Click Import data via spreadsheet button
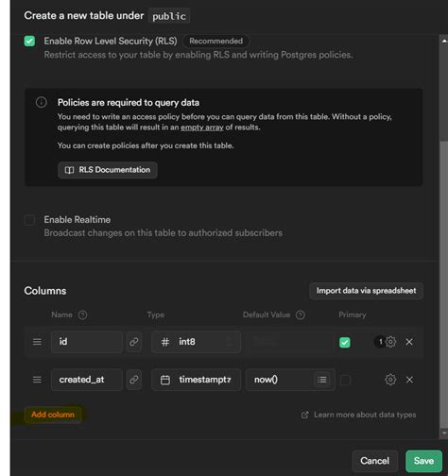Viewport: 448px width, 476px height. tap(366, 291)
